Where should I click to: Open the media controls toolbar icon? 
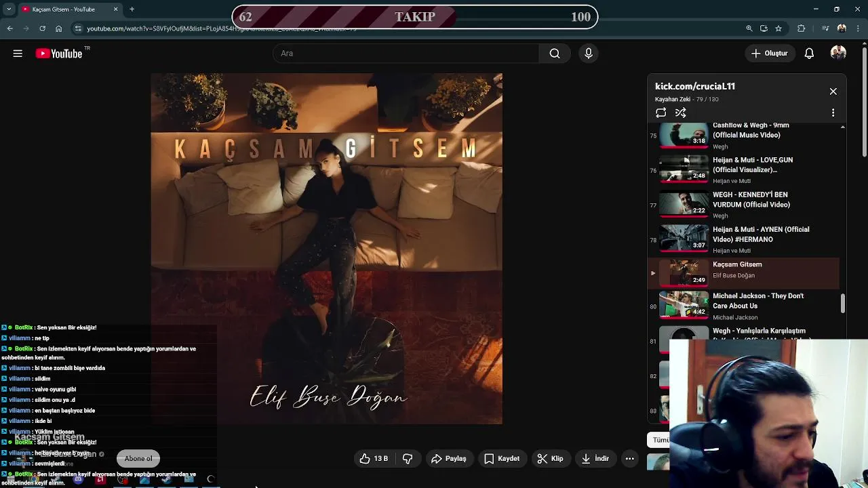click(x=825, y=28)
